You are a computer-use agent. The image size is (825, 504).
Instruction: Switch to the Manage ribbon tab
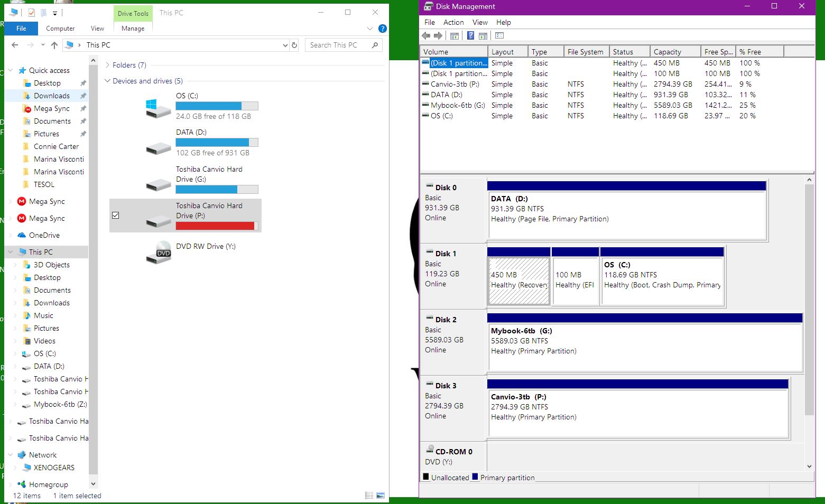pos(133,29)
